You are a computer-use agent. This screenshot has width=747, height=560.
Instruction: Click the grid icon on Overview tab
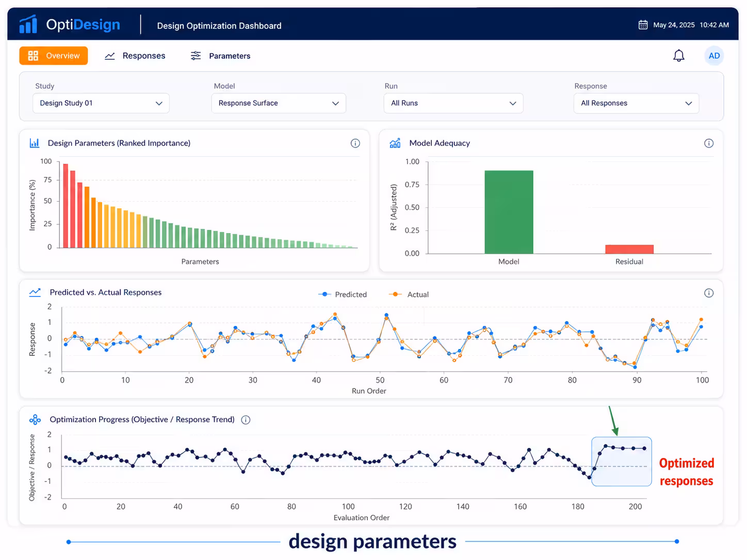coord(33,56)
